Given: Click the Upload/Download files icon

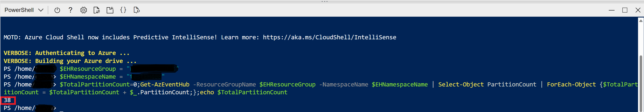Looking at the screenshot, I should pyautogui.click(x=96, y=10).
